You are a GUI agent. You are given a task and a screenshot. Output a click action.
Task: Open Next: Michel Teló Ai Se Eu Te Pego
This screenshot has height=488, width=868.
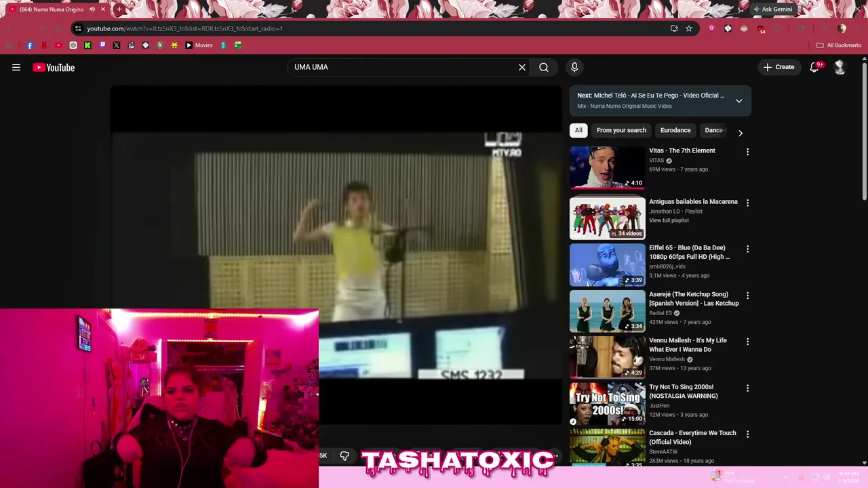tap(651, 96)
